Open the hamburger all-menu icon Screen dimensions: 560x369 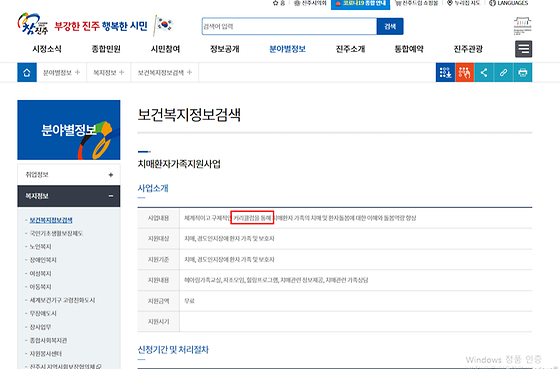click(x=523, y=49)
